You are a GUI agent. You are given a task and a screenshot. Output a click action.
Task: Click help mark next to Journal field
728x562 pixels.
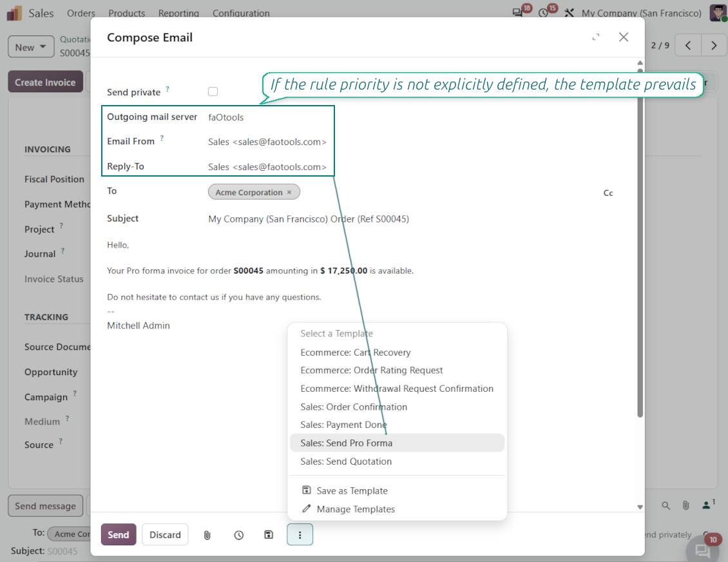(62, 251)
